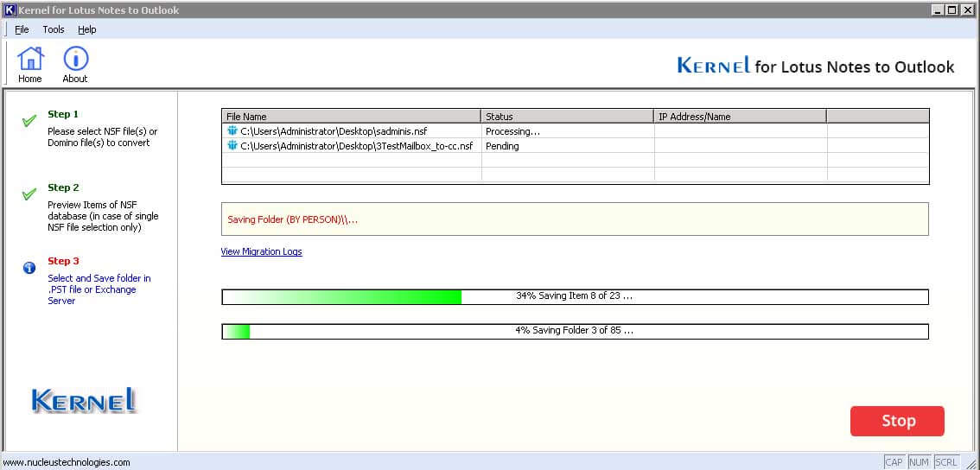Click the Step 3 blue info icon

coord(29,268)
